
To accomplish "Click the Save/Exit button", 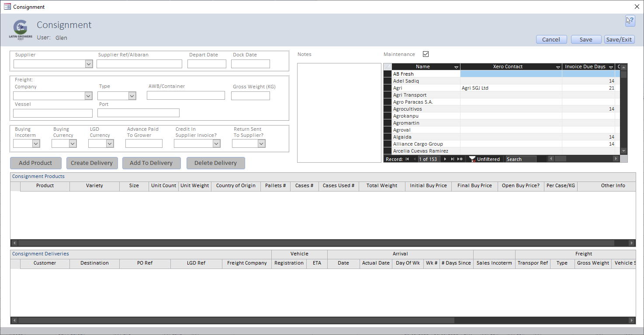I will click(620, 39).
